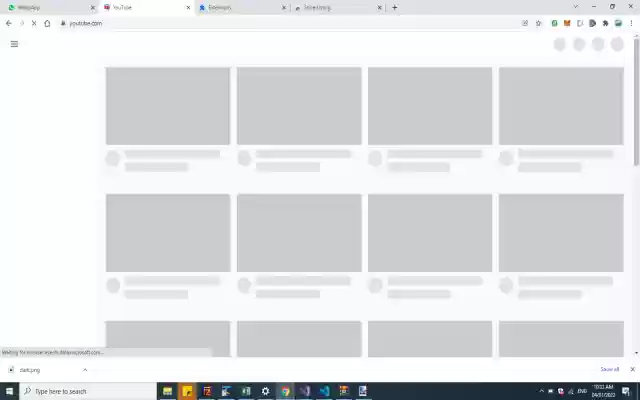This screenshot has height=400, width=640.
Task: Open the YouTube hamburger guide menu
Action: tap(14, 44)
